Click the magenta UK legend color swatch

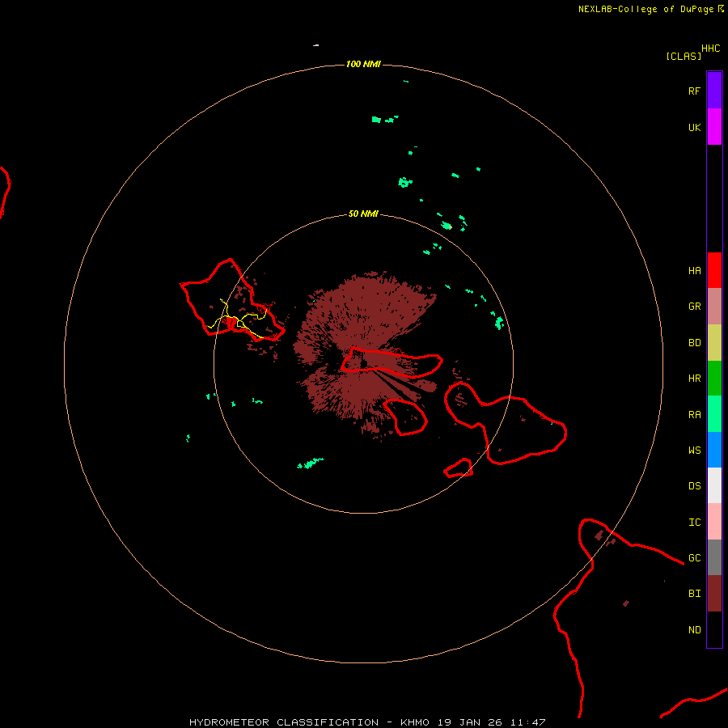(714, 127)
